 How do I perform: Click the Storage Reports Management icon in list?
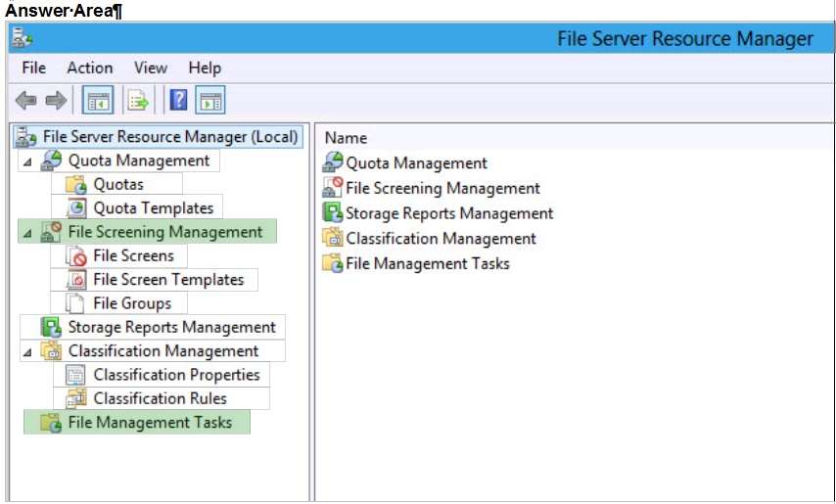333,212
